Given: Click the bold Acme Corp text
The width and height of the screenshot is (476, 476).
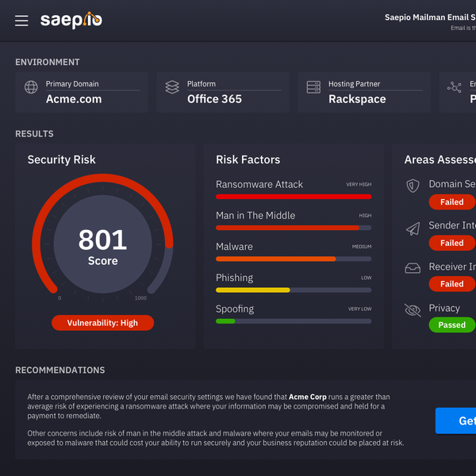Looking at the screenshot, I should tap(308, 397).
